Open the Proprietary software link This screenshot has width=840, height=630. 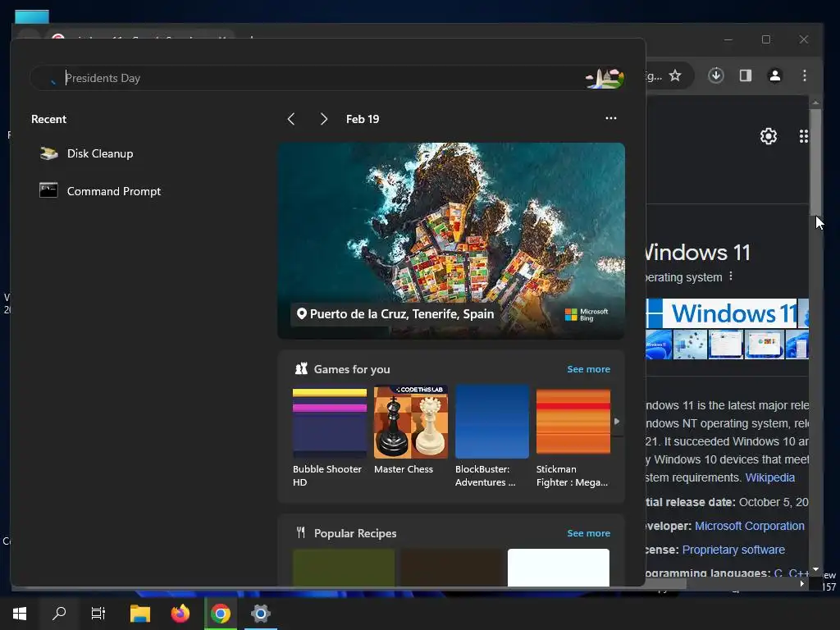733,550
